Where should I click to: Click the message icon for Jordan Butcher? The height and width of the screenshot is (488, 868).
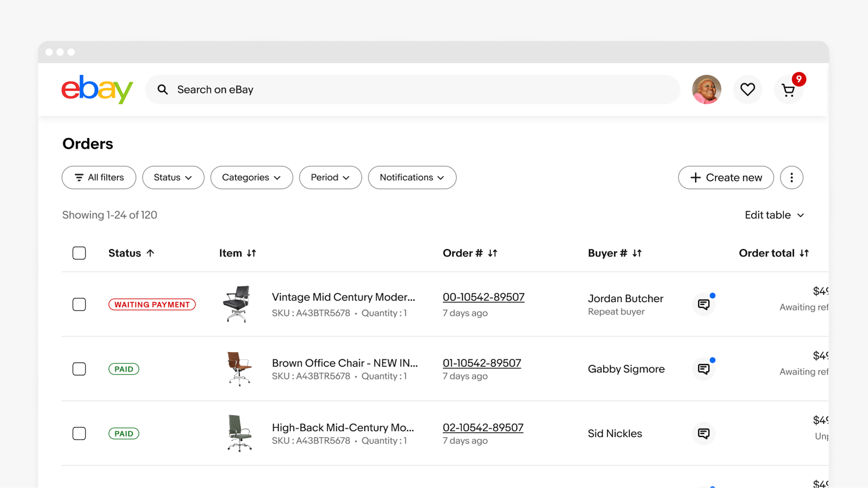tap(704, 304)
